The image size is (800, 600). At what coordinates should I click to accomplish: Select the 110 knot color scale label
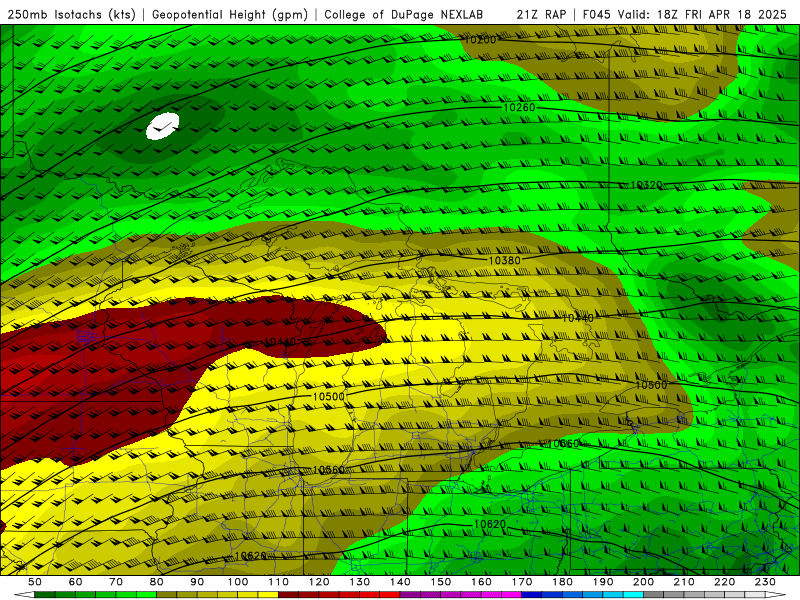[278, 582]
